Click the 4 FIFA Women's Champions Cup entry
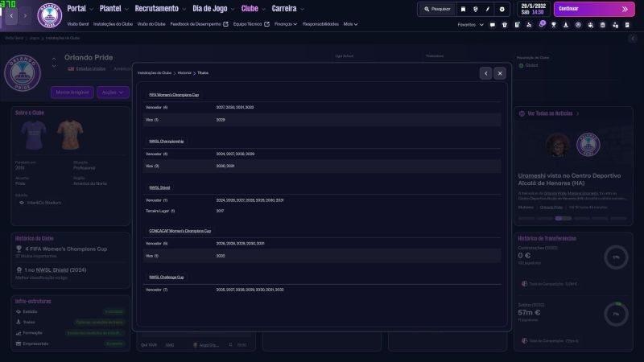Screen dimensions: 644x362 [x=66, y=249]
